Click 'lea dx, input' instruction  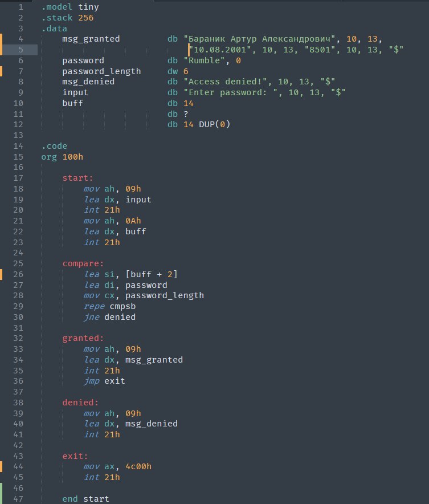pos(117,200)
